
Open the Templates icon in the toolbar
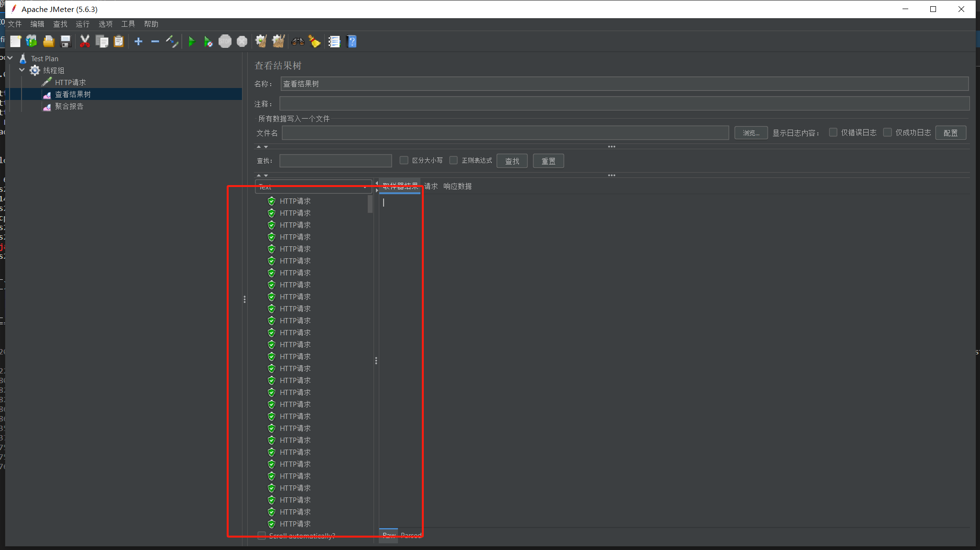pos(32,42)
